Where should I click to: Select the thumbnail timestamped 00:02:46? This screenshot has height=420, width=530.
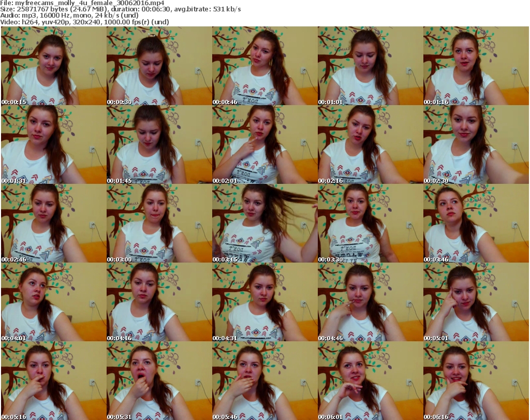click(x=54, y=224)
